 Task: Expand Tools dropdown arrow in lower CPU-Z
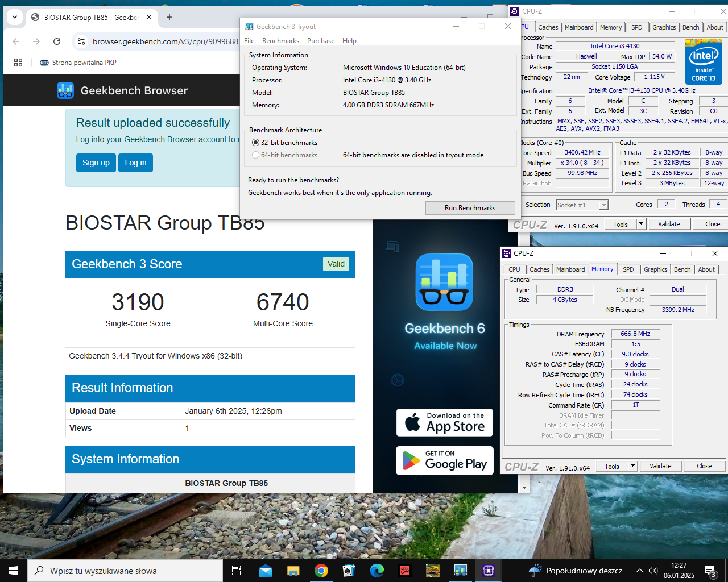pyautogui.click(x=632, y=466)
